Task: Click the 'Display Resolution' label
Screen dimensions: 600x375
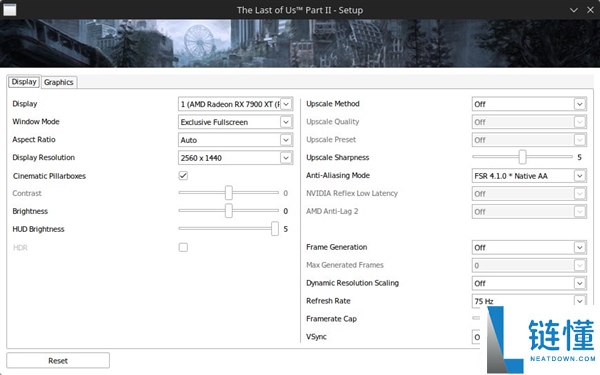Action: (x=44, y=157)
